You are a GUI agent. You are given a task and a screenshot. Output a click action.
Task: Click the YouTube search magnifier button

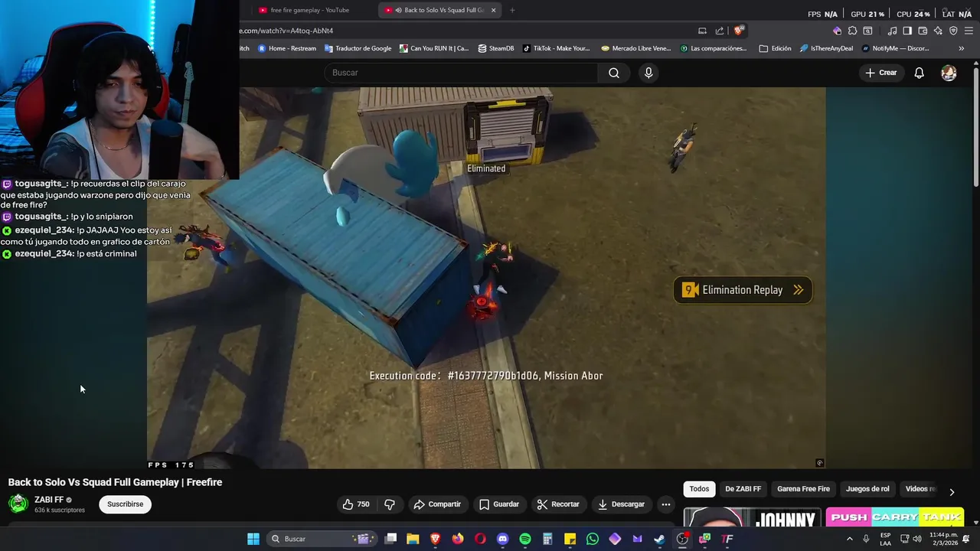tap(614, 73)
